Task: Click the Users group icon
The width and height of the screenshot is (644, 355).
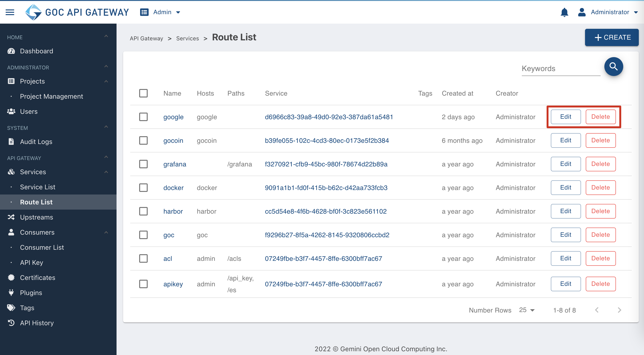Action: (11, 111)
